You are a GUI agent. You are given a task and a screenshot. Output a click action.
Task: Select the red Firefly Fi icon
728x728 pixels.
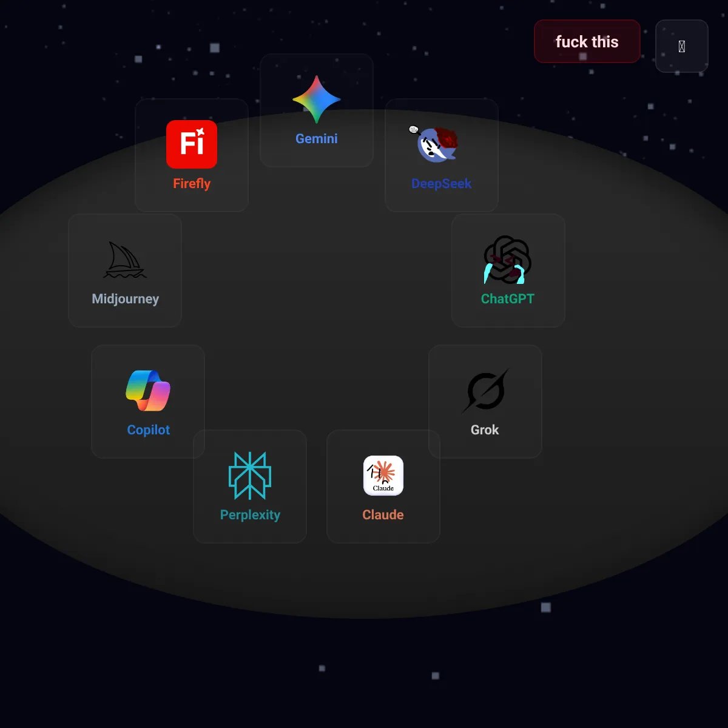192,144
